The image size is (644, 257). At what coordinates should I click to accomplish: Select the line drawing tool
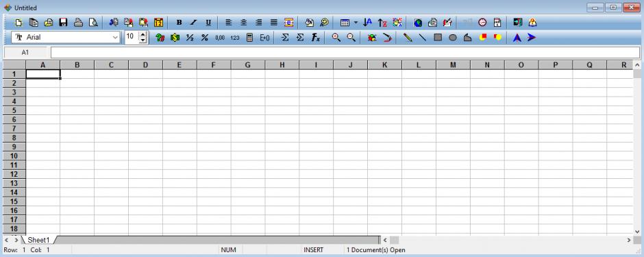point(422,38)
